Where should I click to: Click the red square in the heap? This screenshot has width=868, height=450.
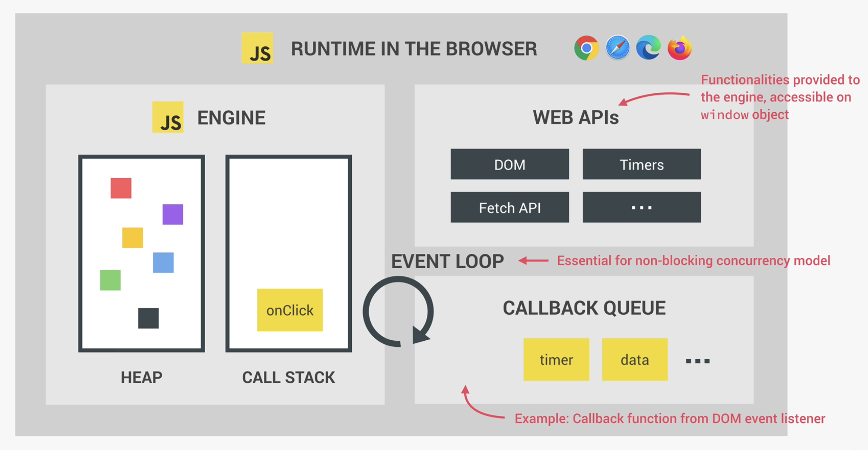click(x=121, y=188)
